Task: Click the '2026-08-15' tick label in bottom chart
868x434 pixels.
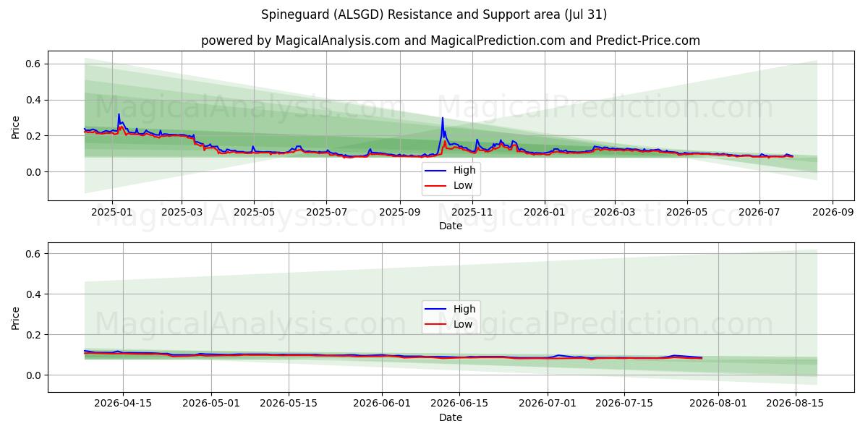Action: pyautogui.click(x=795, y=404)
